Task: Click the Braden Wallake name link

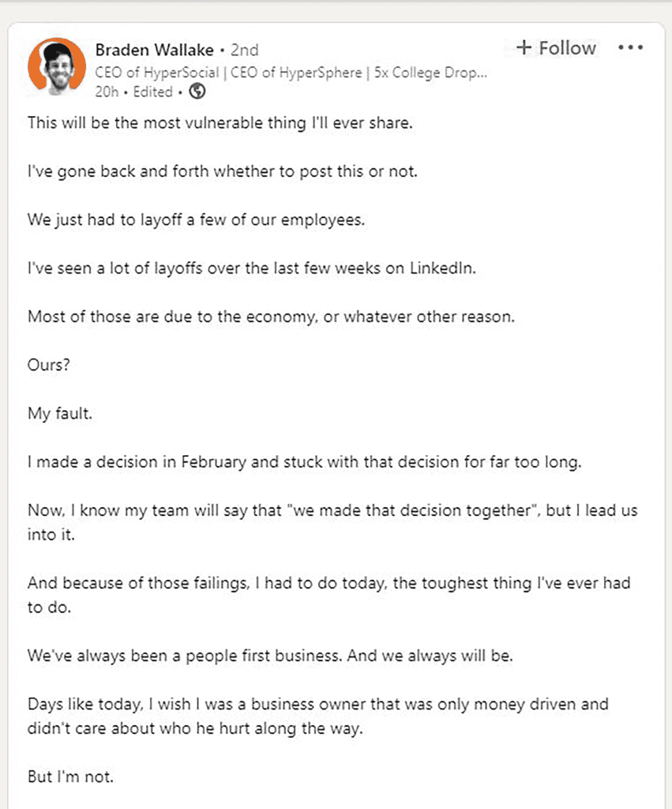Action: point(154,51)
